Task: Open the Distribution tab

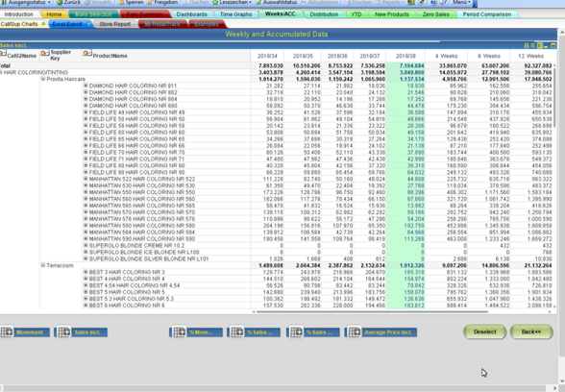Action: pyautogui.click(x=324, y=14)
